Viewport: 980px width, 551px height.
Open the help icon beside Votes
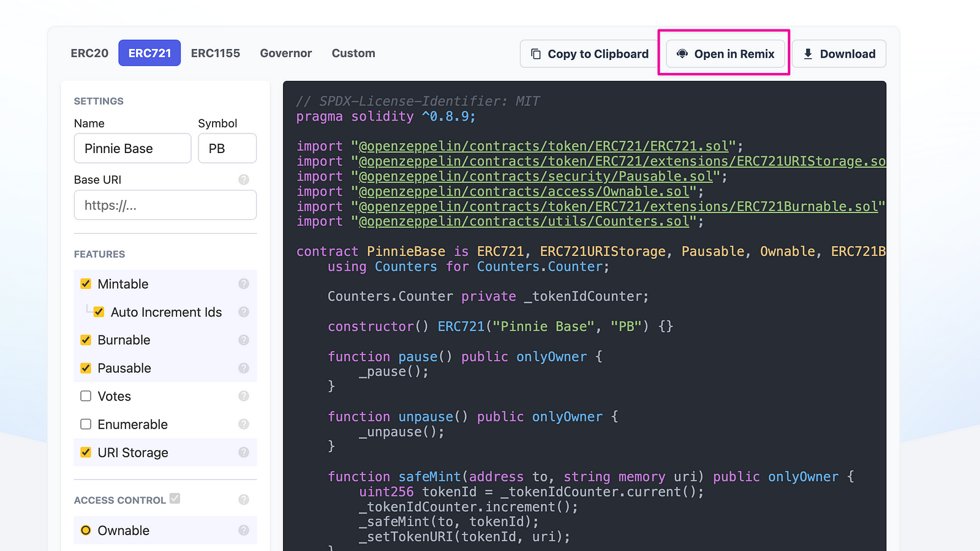(x=244, y=396)
